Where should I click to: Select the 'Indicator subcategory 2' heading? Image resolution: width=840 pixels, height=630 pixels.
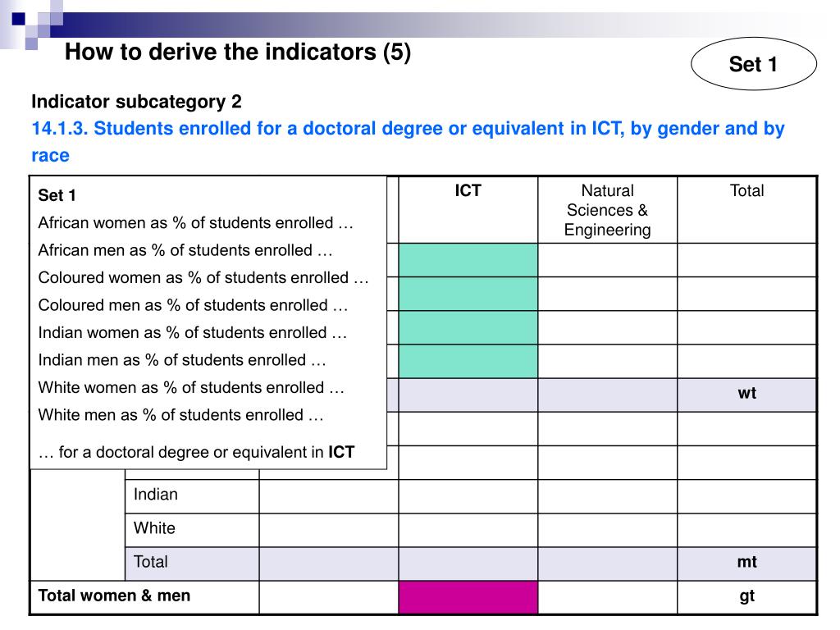pyautogui.click(x=137, y=101)
